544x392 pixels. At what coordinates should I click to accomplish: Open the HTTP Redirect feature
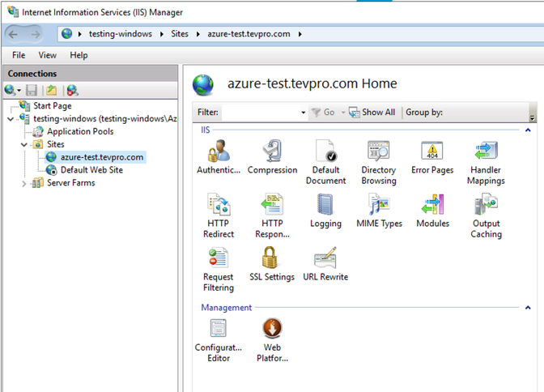coord(219,215)
